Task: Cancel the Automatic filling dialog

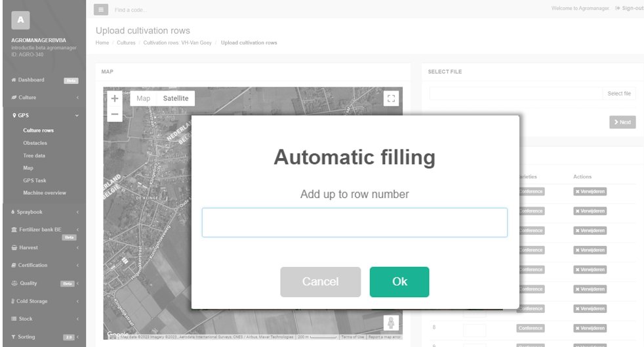Action: (320, 281)
